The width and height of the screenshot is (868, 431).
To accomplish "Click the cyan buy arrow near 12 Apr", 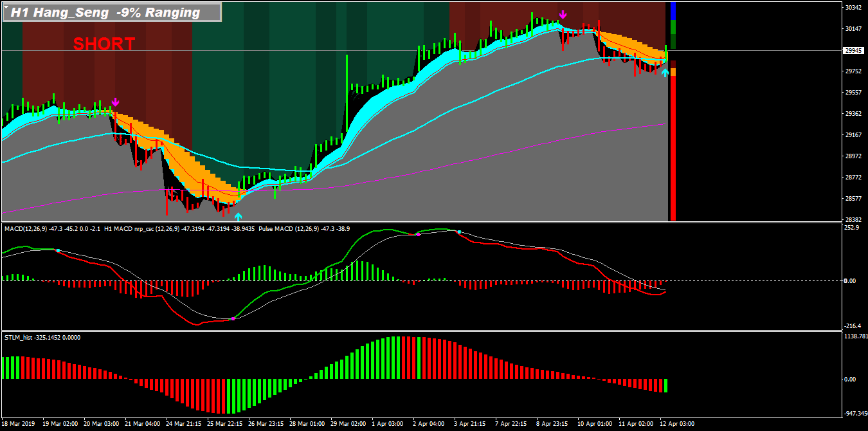I will [665, 73].
